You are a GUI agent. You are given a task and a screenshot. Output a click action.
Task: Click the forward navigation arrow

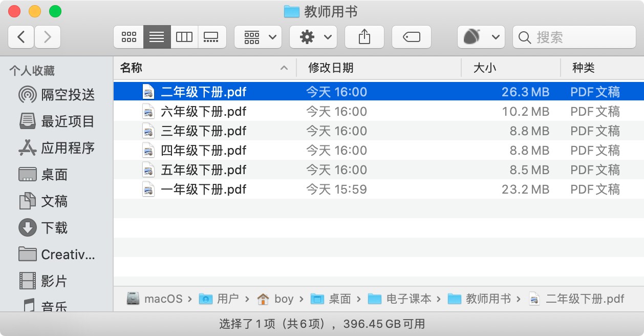pyautogui.click(x=48, y=37)
